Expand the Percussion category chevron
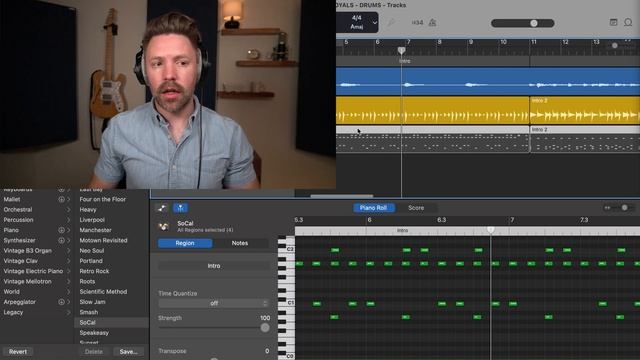Viewport: 640px width, 360px height. tap(69, 220)
